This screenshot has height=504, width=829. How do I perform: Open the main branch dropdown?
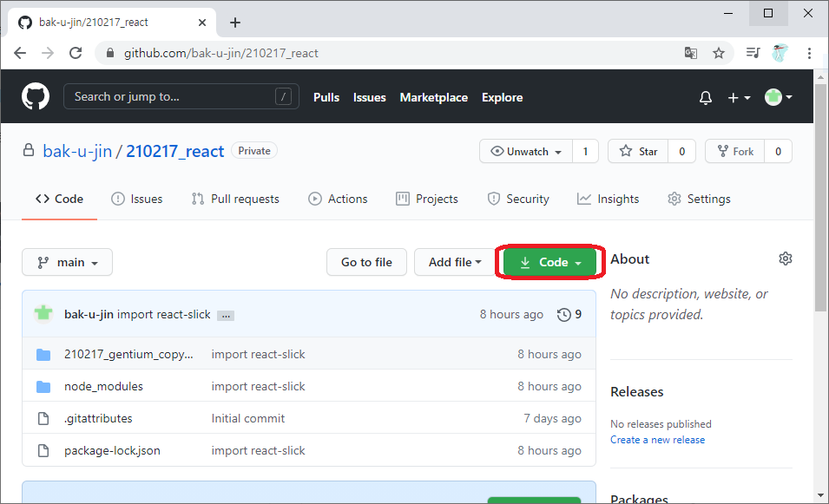[67, 262]
